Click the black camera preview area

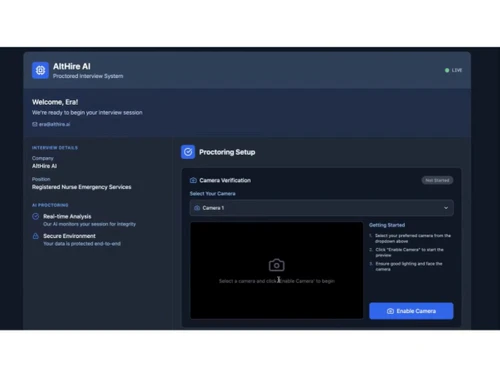coord(277,270)
